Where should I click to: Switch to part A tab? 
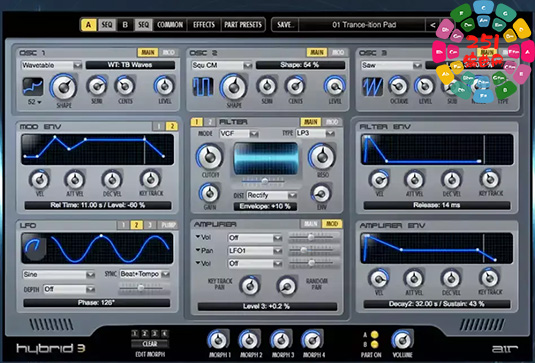click(x=89, y=25)
